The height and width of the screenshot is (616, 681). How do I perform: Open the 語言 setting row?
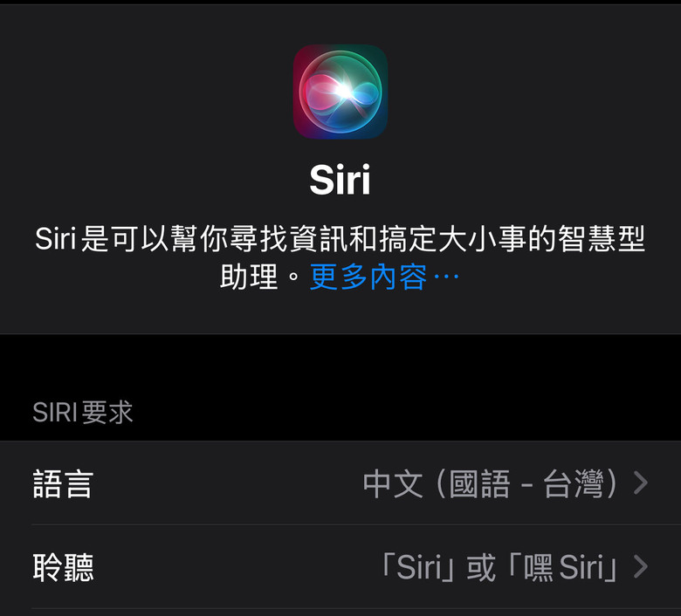[340, 483]
